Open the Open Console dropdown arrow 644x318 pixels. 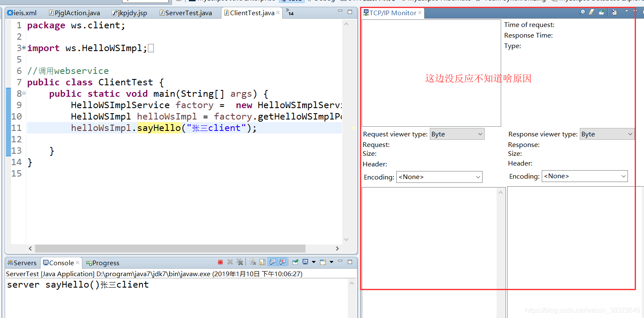coord(331,262)
